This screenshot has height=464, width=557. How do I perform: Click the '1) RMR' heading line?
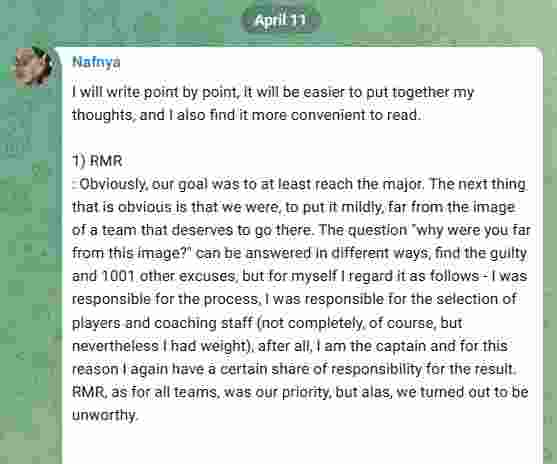[97, 161]
